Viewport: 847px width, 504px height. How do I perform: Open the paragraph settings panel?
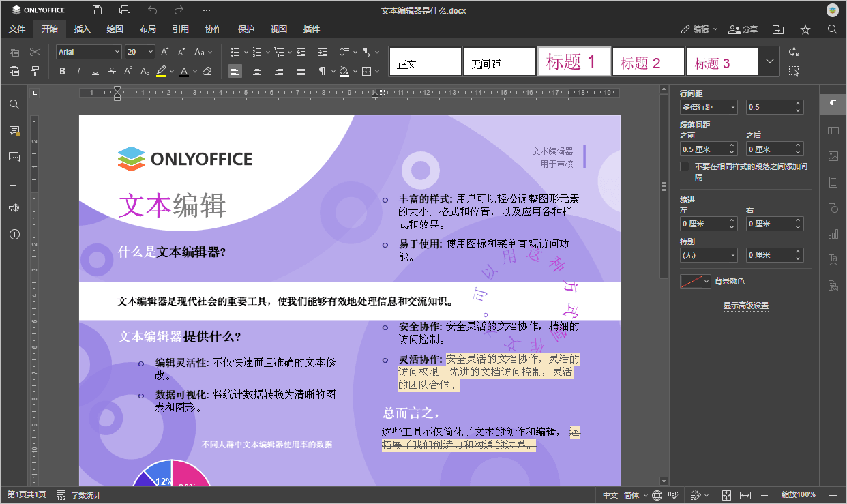tap(833, 104)
